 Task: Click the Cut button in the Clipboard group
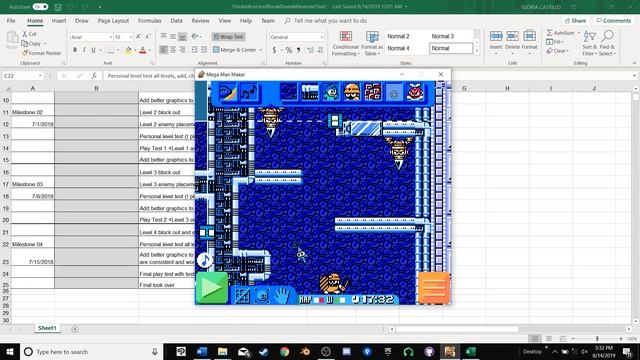click(29, 34)
